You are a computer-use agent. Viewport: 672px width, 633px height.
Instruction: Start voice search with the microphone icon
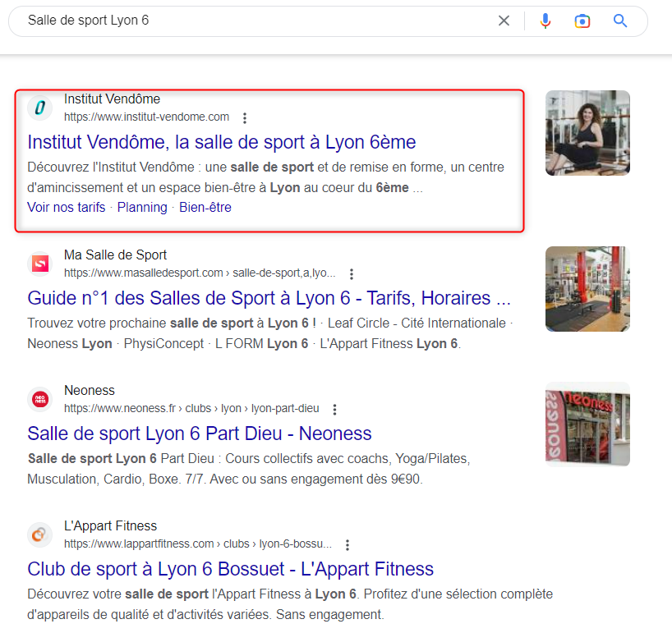(545, 21)
